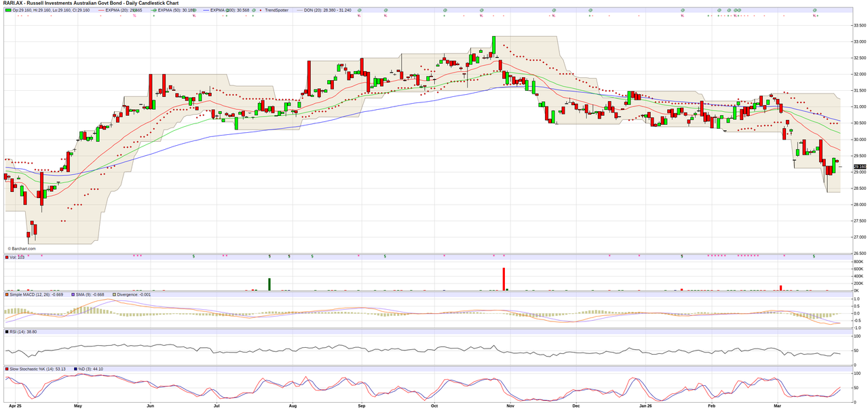
Task: Click the dark blue %D (3) swatch
Action: click(x=75, y=369)
